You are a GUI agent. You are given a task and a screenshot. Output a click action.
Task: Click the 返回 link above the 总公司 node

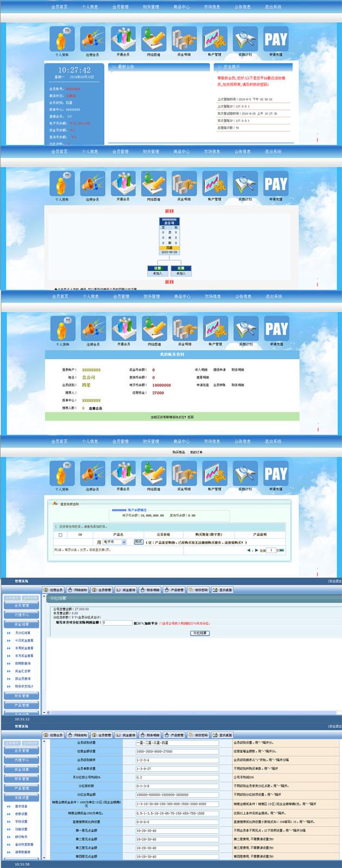pyautogui.click(x=169, y=211)
